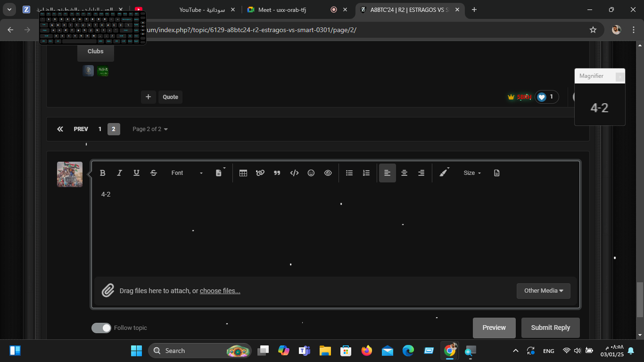Toggle the Follow topic switch
Image resolution: width=644 pixels, height=362 pixels.
click(101, 328)
